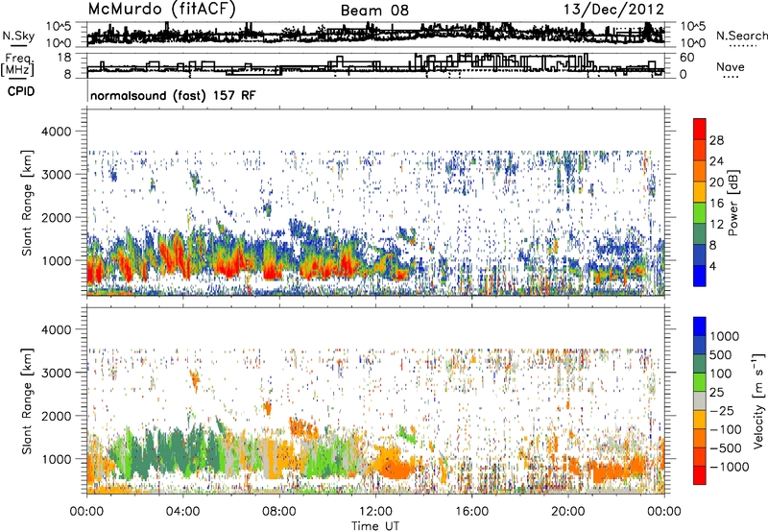This screenshot has height=532, width=768.
Task: Click the '4' tick on power scale
Action: point(713,266)
